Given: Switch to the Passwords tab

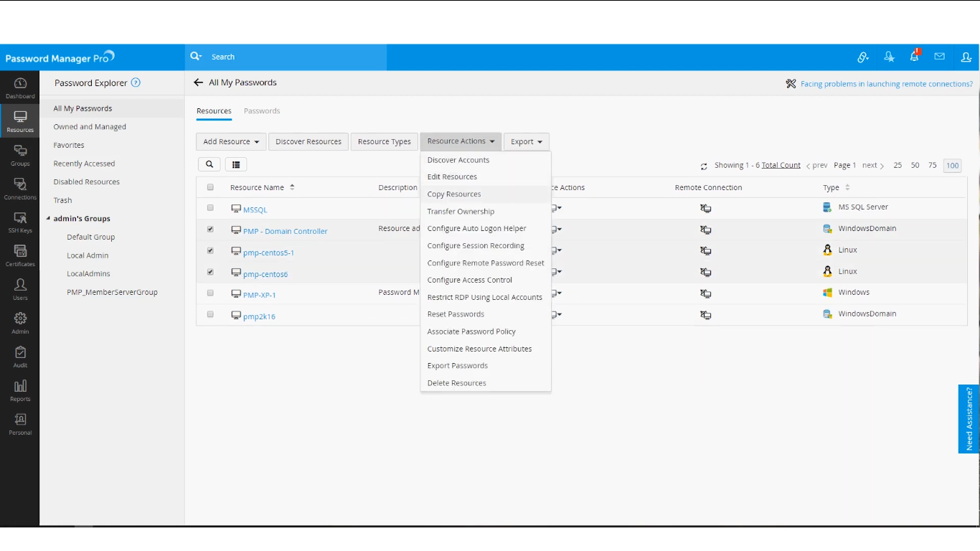Looking at the screenshot, I should (x=262, y=111).
